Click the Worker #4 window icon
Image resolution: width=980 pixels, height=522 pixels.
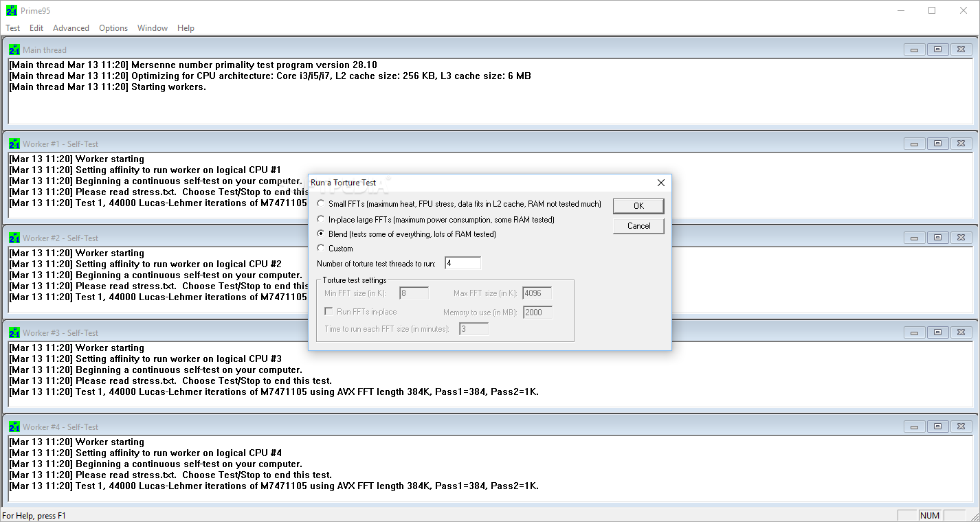click(14, 427)
